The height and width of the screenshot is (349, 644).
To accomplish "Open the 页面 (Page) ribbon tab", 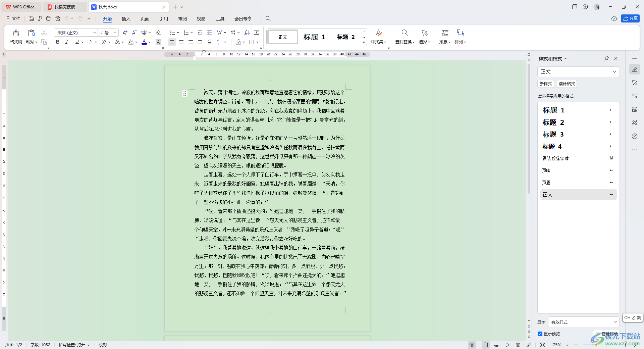I will 145,19.
